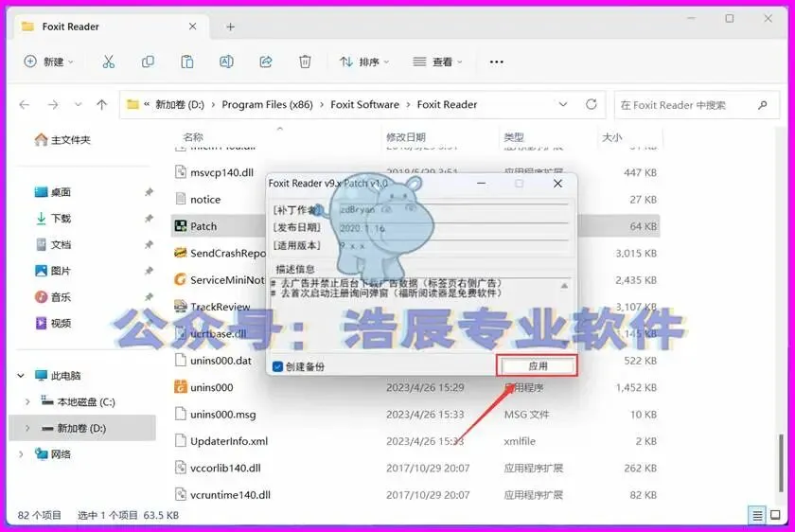Close the Foxit Reader Patch dialog
The height and width of the screenshot is (532, 795).
click(557, 183)
